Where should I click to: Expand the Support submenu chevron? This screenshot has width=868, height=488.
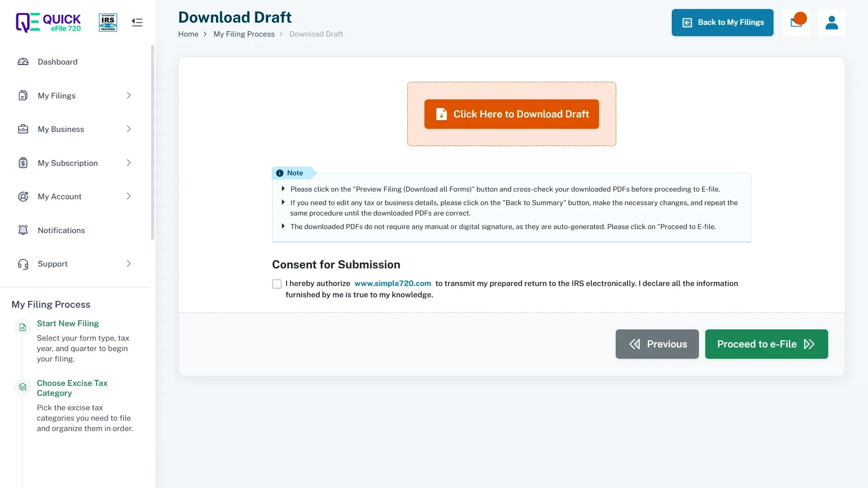point(129,264)
